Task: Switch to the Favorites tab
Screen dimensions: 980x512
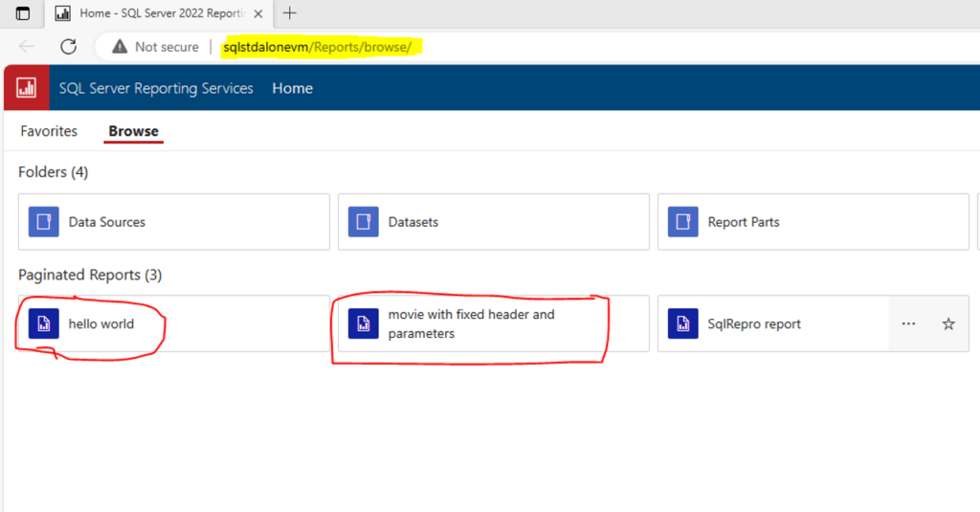Action: coord(49,131)
